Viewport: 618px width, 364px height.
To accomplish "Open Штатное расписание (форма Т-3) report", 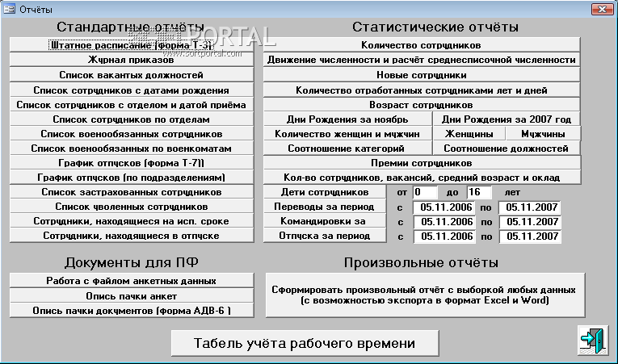I will tap(132, 45).
